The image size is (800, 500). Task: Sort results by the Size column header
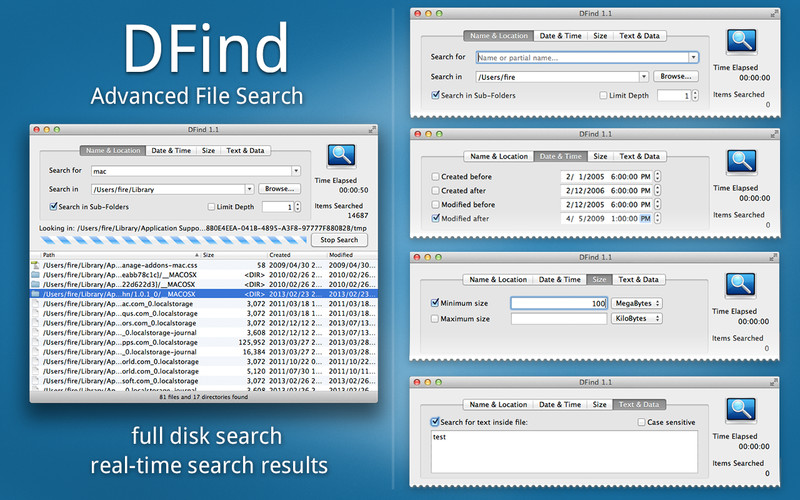[x=234, y=255]
